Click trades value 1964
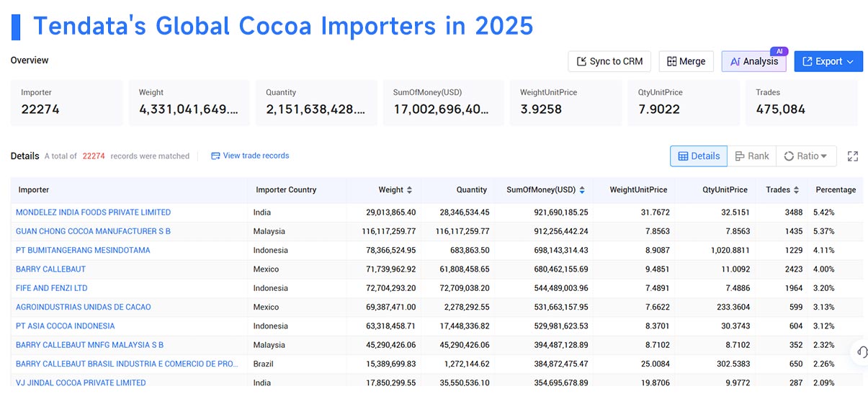The image size is (868, 394). tap(794, 288)
